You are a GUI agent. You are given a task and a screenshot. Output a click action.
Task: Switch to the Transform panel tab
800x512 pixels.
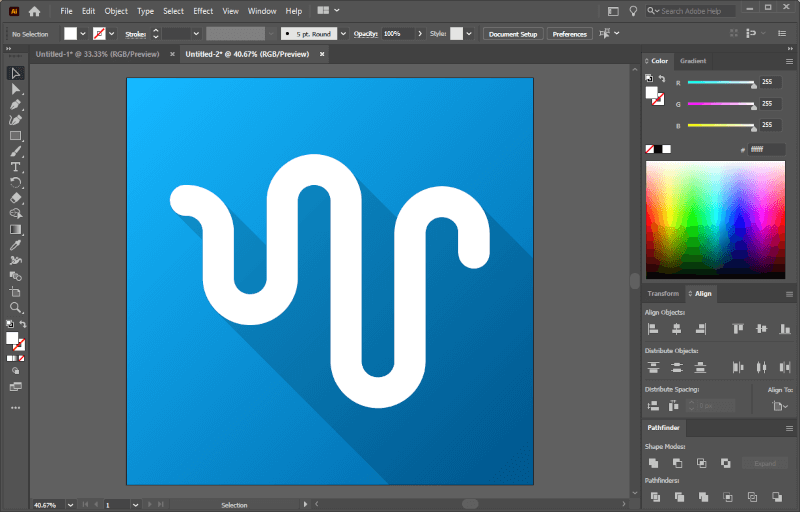pyautogui.click(x=663, y=294)
